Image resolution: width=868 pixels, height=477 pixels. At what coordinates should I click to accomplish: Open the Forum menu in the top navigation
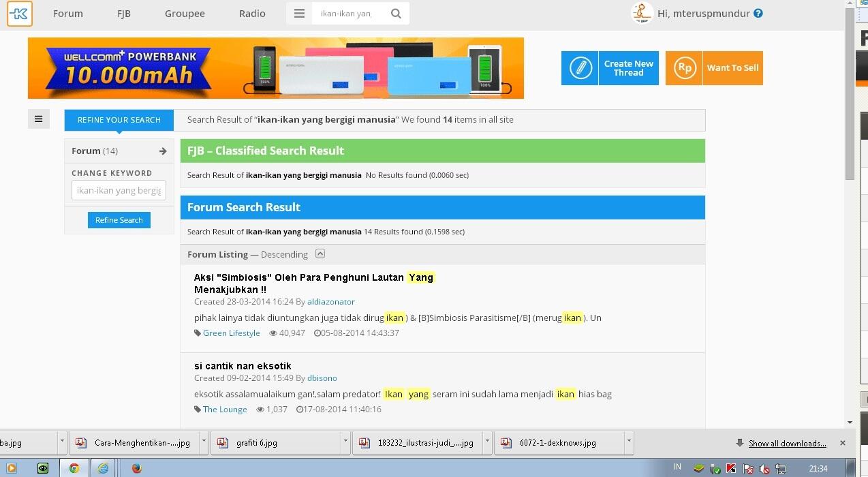pos(68,14)
